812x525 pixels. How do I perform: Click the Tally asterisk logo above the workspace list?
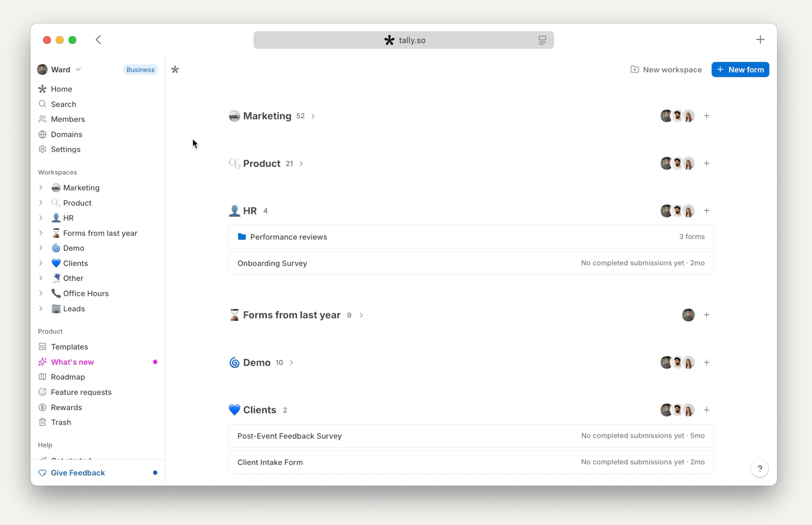click(x=175, y=70)
